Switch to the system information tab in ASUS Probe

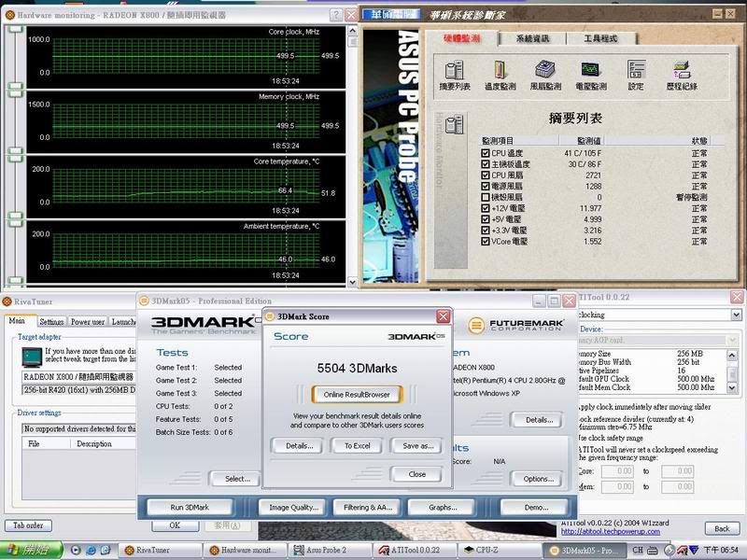point(531,38)
